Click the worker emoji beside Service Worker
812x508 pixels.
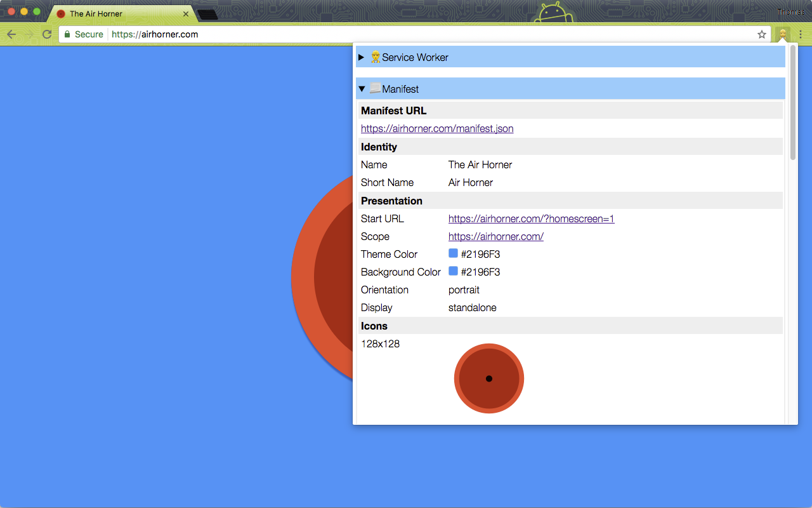376,57
